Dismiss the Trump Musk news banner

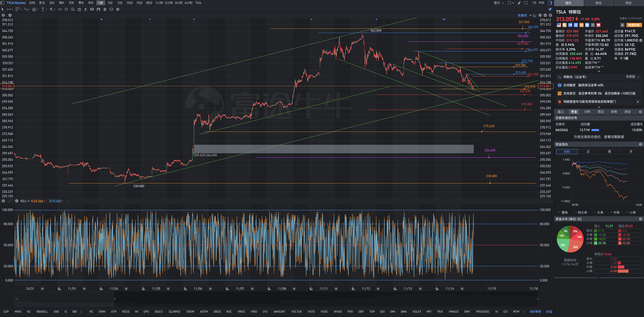point(638,102)
